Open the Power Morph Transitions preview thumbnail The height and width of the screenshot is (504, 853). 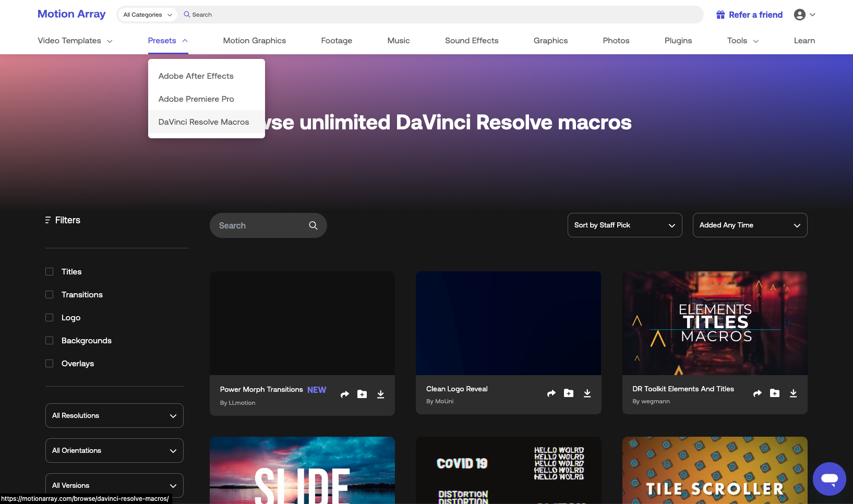tap(302, 323)
